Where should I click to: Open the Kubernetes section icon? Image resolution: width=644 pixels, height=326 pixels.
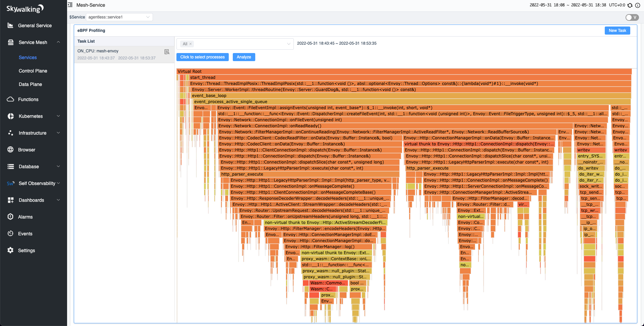click(x=10, y=116)
